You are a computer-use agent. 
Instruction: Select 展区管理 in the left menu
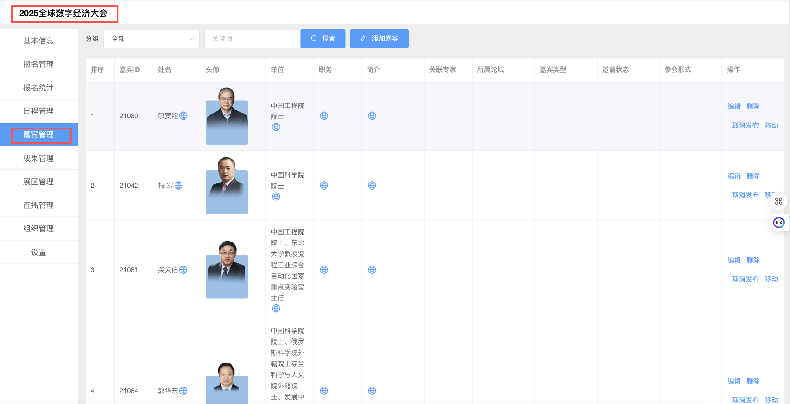click(38, 182)
